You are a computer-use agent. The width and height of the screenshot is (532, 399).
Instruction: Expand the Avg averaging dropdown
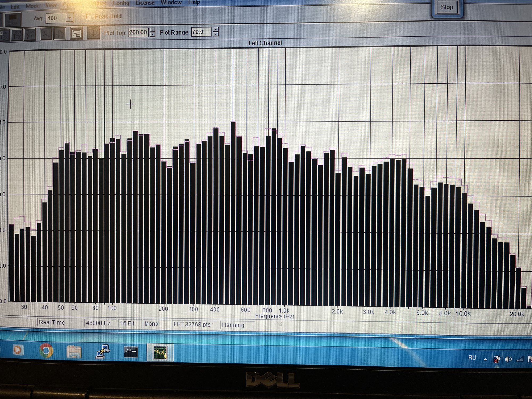coord(69,18)
